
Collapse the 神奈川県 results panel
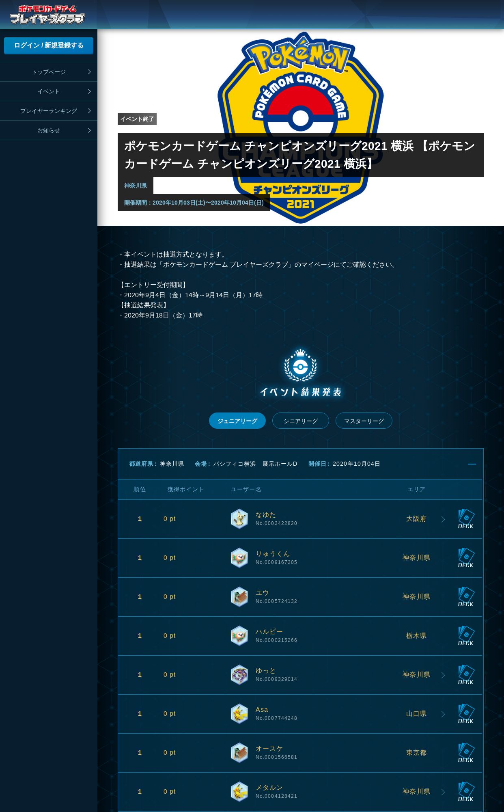point(472,464)
